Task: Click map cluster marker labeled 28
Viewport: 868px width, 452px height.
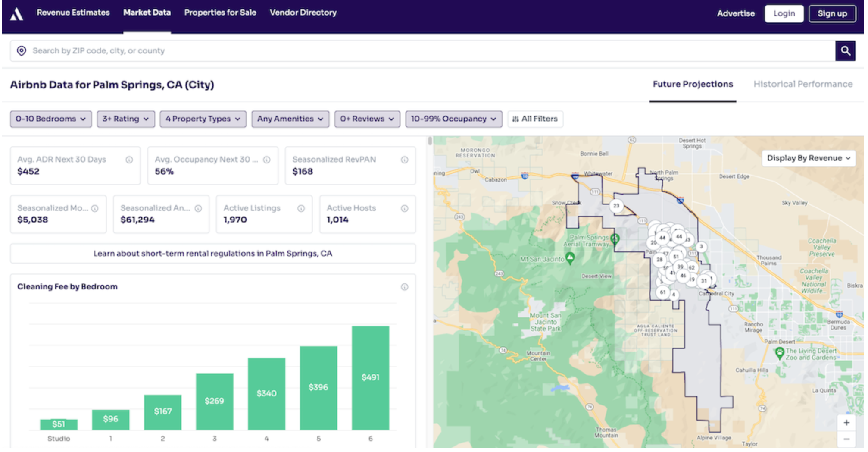Action: [659, 259]
